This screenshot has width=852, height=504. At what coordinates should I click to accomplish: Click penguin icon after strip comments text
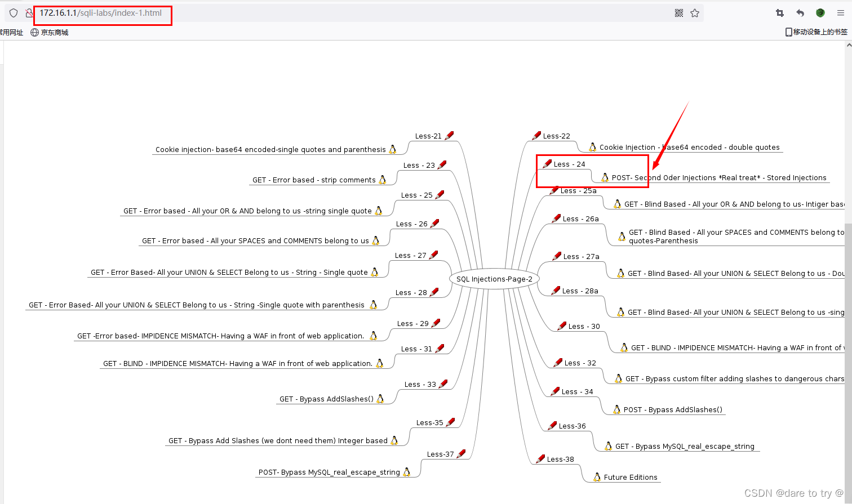pos(383,180)
